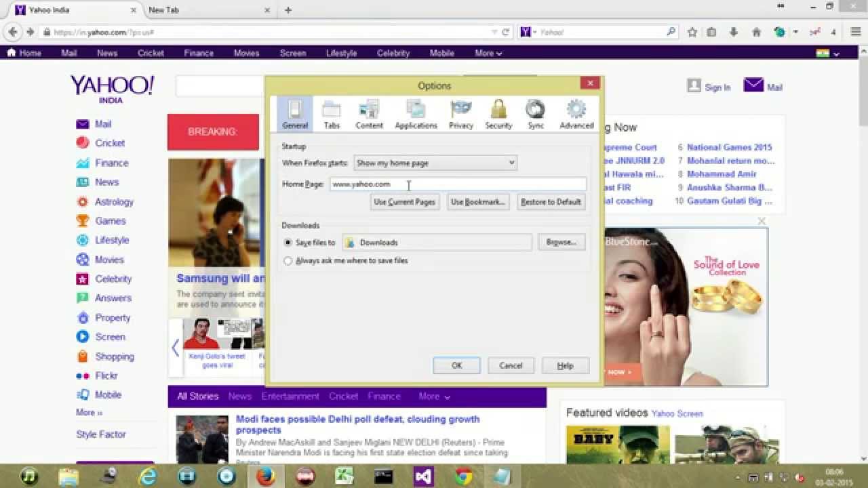
Task: Click the Cancel button in Options
Action: click(x=511, y=365)
